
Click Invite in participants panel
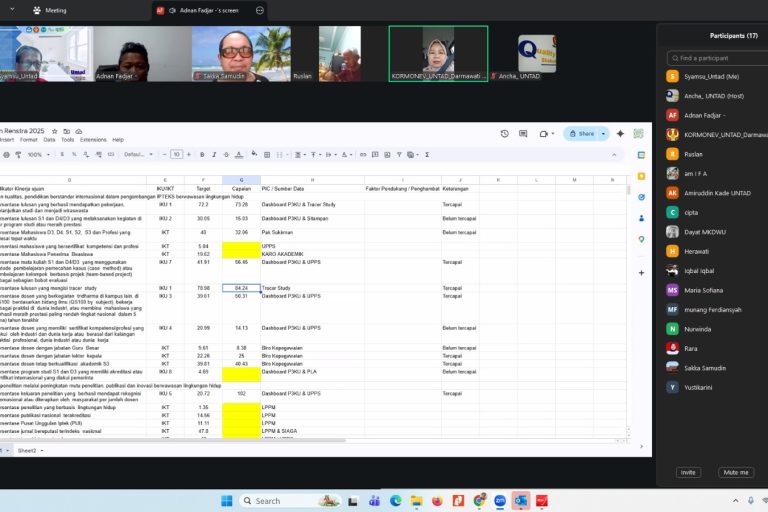pos(688,472)
